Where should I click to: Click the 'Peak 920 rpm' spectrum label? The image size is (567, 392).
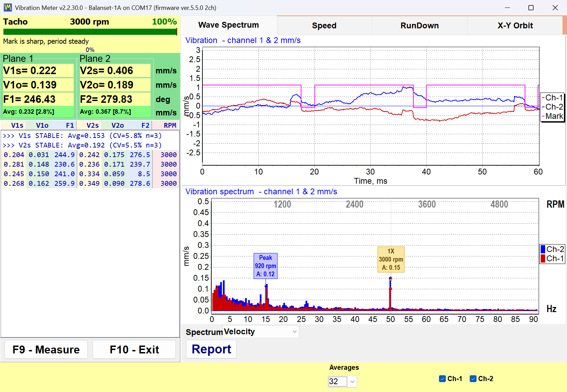click(266, 266)
